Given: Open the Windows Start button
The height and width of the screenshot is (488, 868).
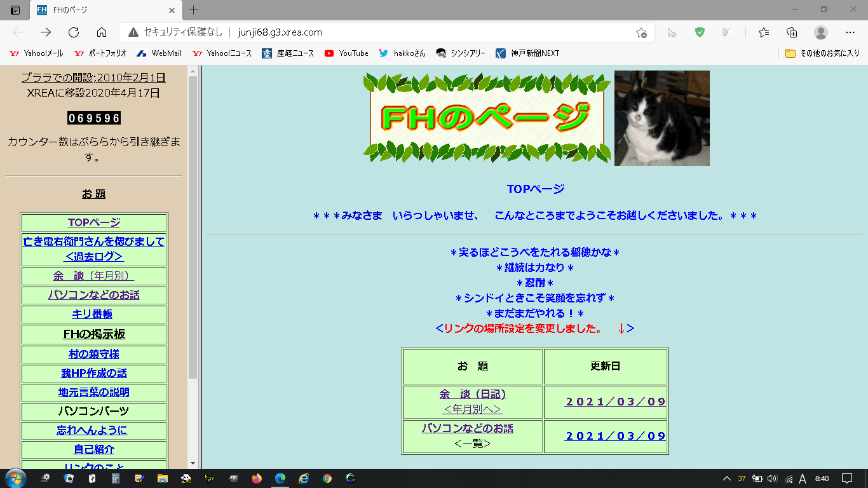Looking at the screenshot, I should coord(15,478).
